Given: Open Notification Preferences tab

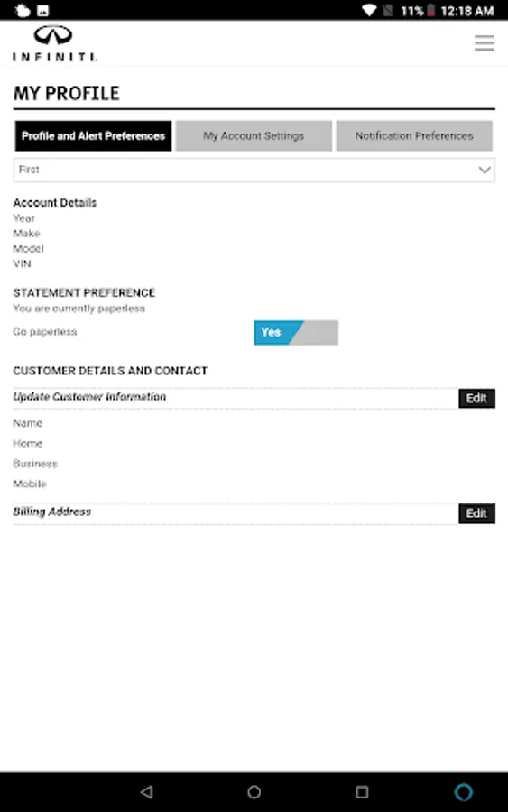Looking at the screenshot, I should pyautogui.click(x=414, y=135).
